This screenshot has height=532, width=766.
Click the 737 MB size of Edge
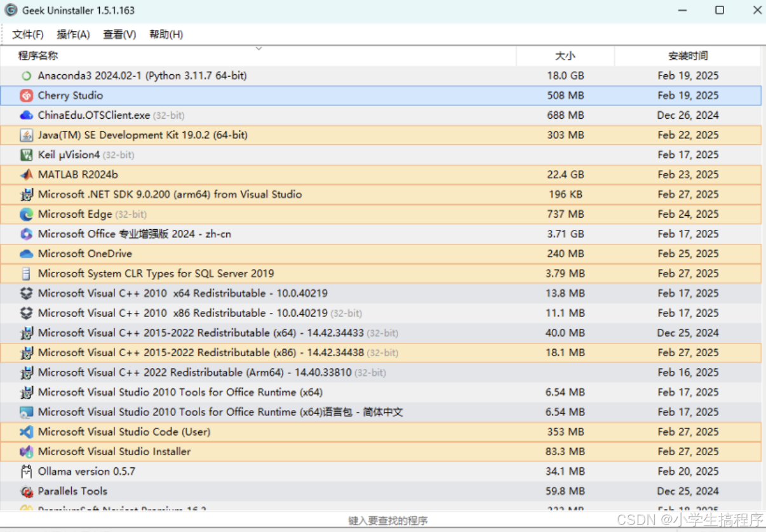[x=565, y=214]
